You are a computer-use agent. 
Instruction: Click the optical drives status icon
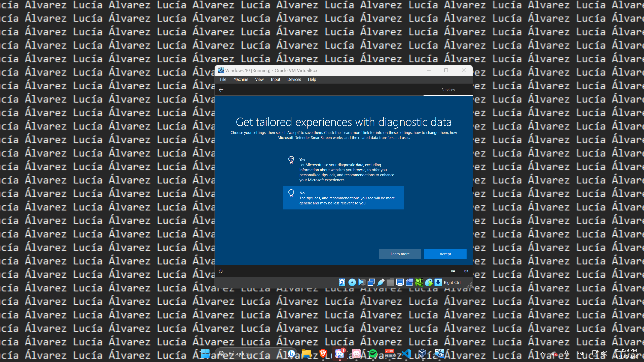[352, 282]
